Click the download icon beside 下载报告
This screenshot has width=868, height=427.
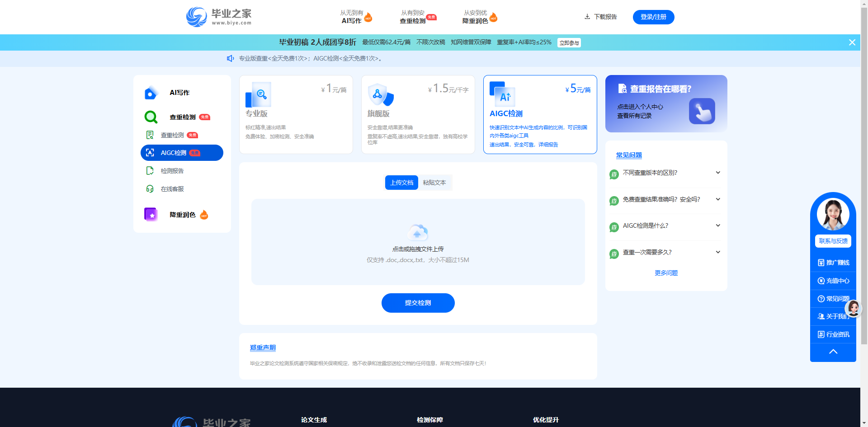[587, 17]
